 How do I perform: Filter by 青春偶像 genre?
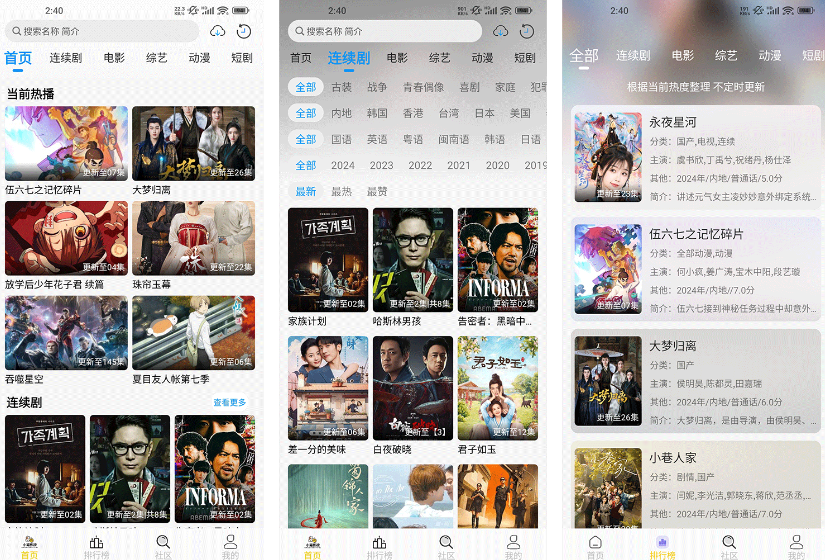(x=424, y=87)
